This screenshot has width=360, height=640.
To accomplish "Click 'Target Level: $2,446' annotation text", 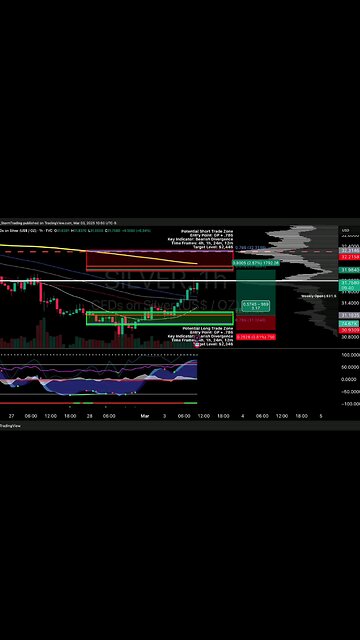I will point(213,247).
